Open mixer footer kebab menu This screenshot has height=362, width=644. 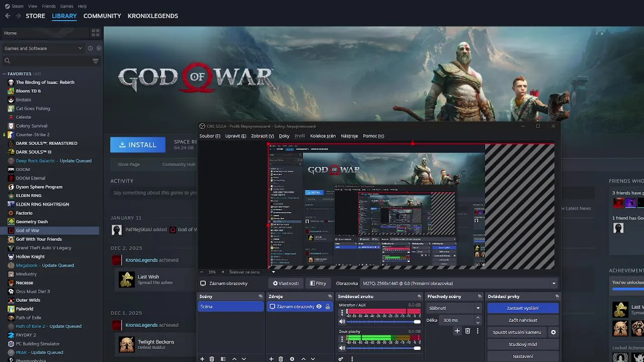tap(352, 359)
